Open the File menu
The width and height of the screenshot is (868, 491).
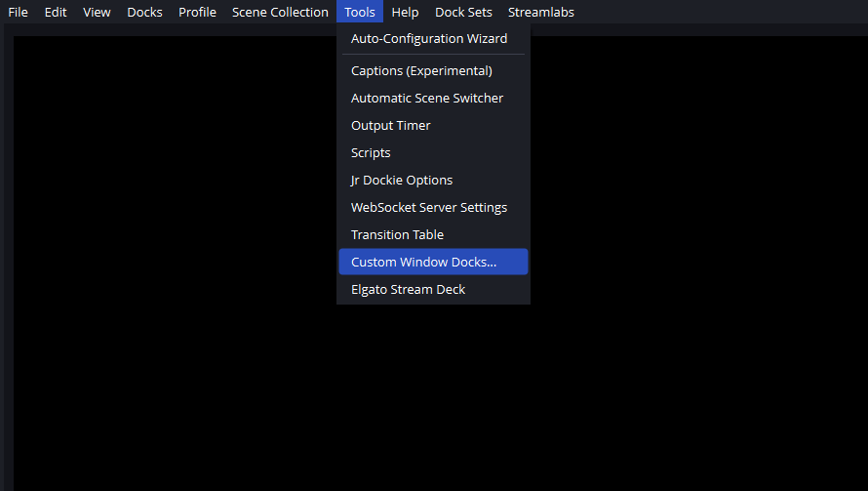coord(18,13)
